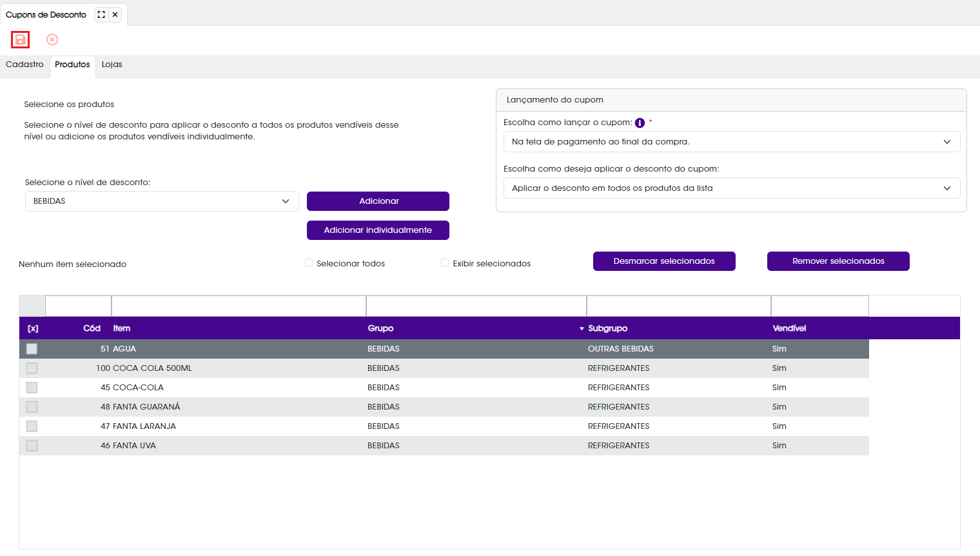Viewport: 980px width, 556px height.
Task: Click the info icon beside lançar o cupom
Action: point(640,123)
